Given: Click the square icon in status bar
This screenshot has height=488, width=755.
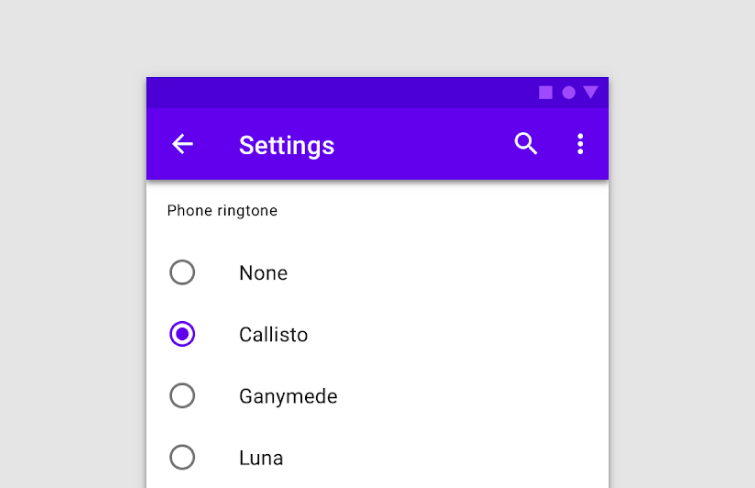Looking at the screenshot, I should point(546,93).
